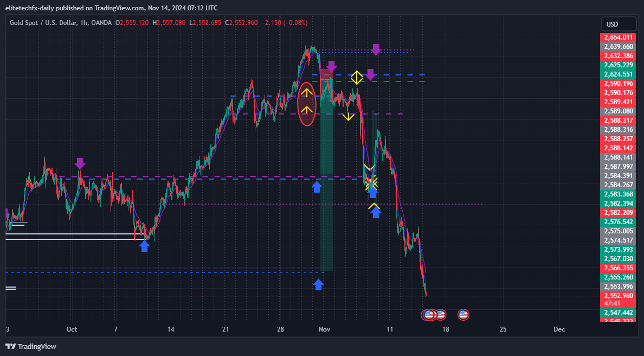This screenshot has height=356, width=644.
Task: Click the Oct label on the time axis
Action: pyautogui.click(x=72, y=329)
